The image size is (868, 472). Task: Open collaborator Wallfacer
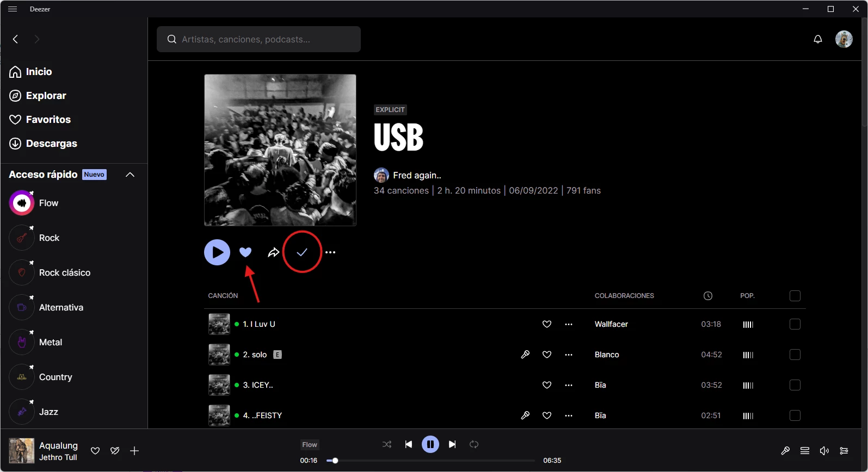pyautogui.click(x=611, y=324)
